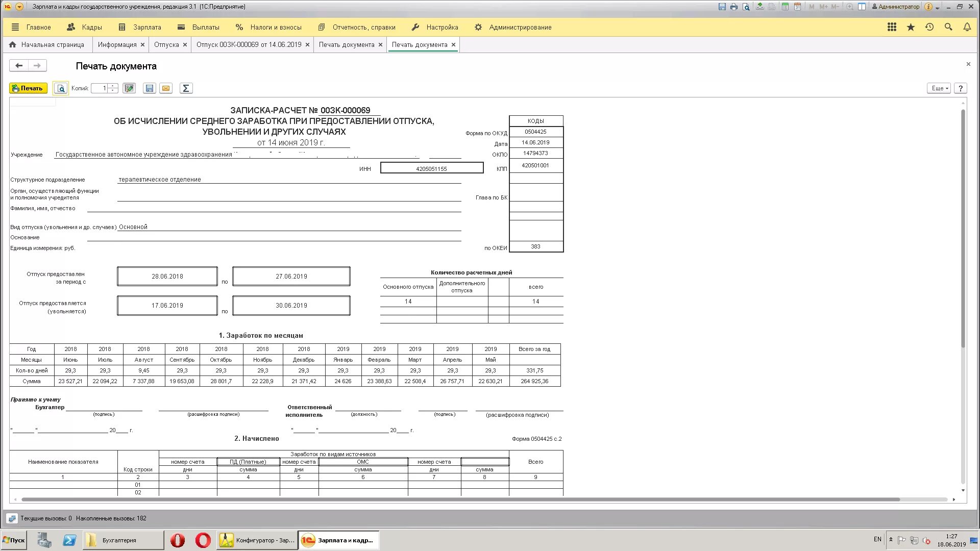Click the yellow Печать button
Image resolution: width=980 pixels, height=551 pixels.
28,88
